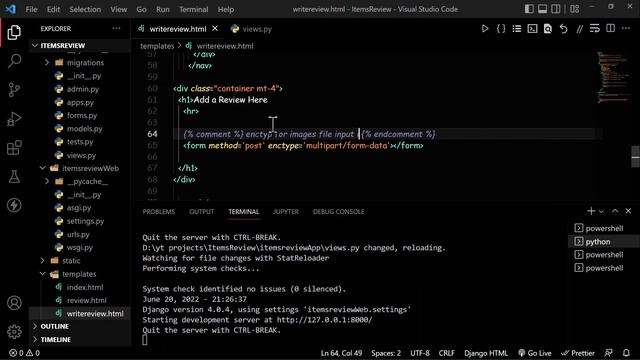640x360 pixels.
Task: Open the Selection menu
Action: tap(85, 9)
